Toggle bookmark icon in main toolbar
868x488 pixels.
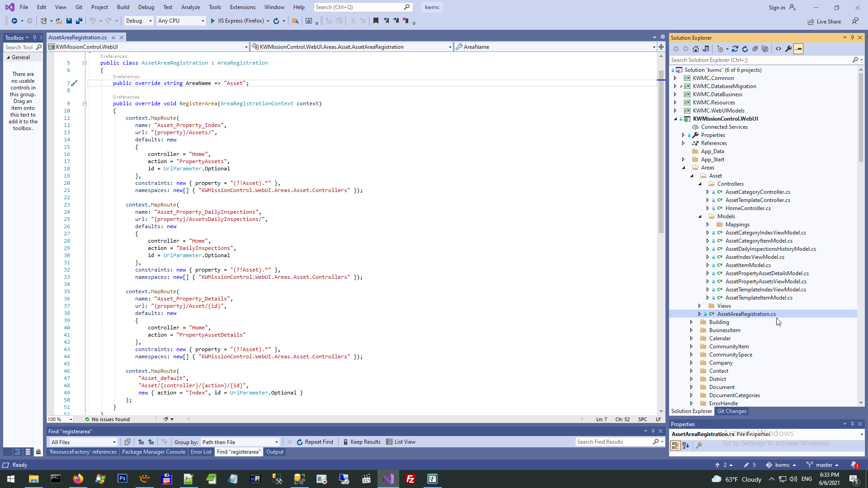coord(376,21)
